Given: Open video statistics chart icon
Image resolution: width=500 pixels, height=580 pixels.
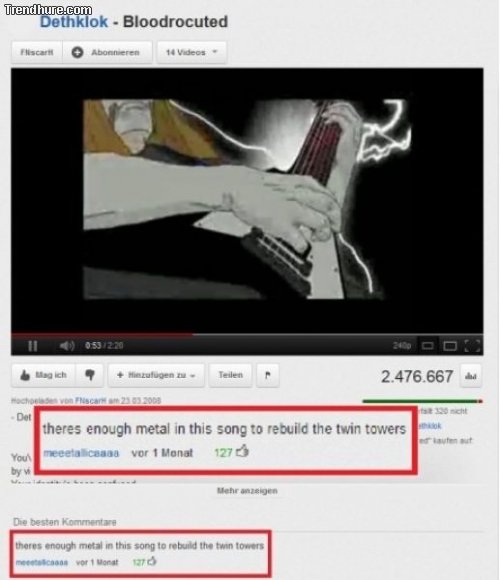Looking at the screenshot, I should (x=471, y=376).
